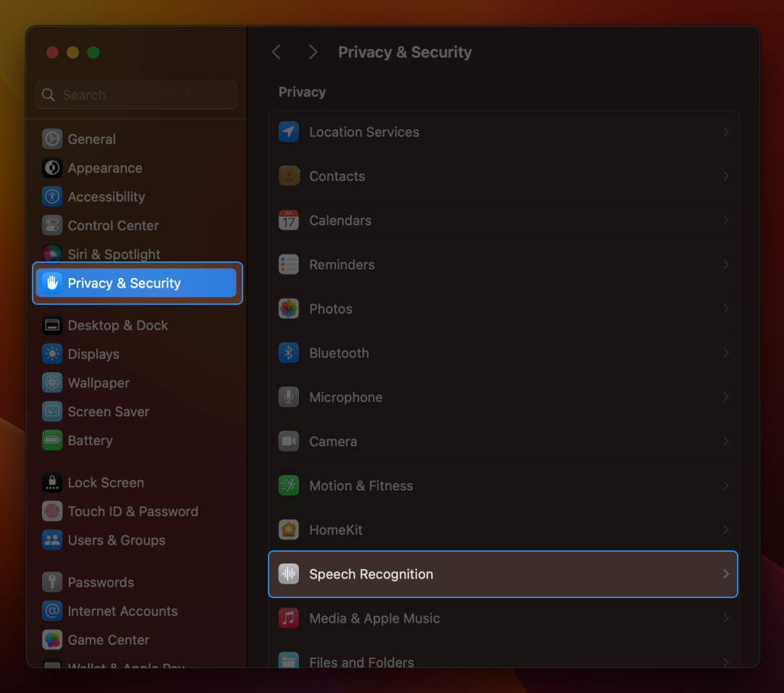The height and width of the screenshot is (693, 784).
Task: Click Touch ID & Password label
Action: (133, 511)
